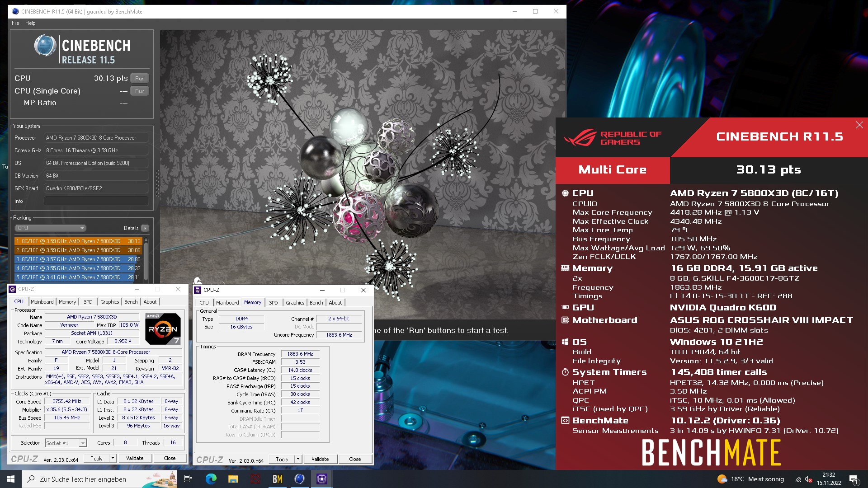This screenshot has width=868, height=488.
Task: Select ranking entry 5 at 3.41 GHz
Action: 78,277
